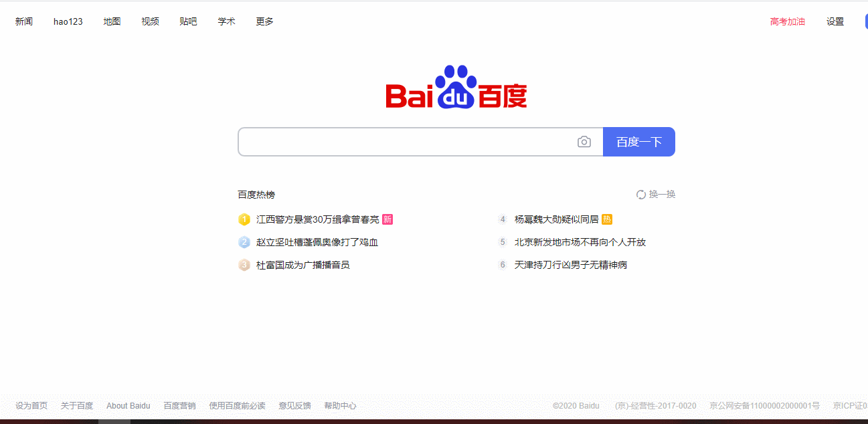
Task: Open 杜富国成为广播播音员 story
Action: click(x=303, y=265)
